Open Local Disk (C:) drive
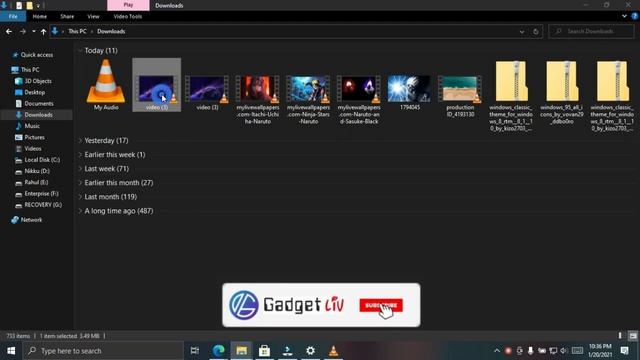This screenshot has height=360, width=640. tap(37, 160)
